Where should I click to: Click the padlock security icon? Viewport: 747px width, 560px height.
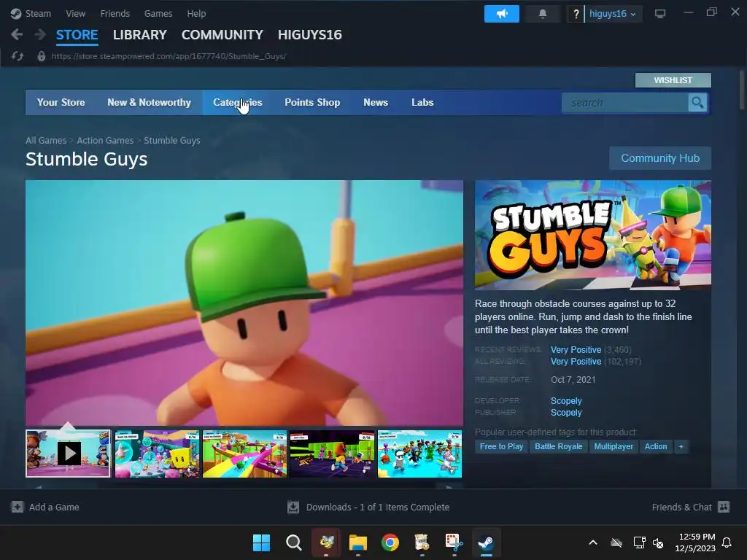point(42,56)
